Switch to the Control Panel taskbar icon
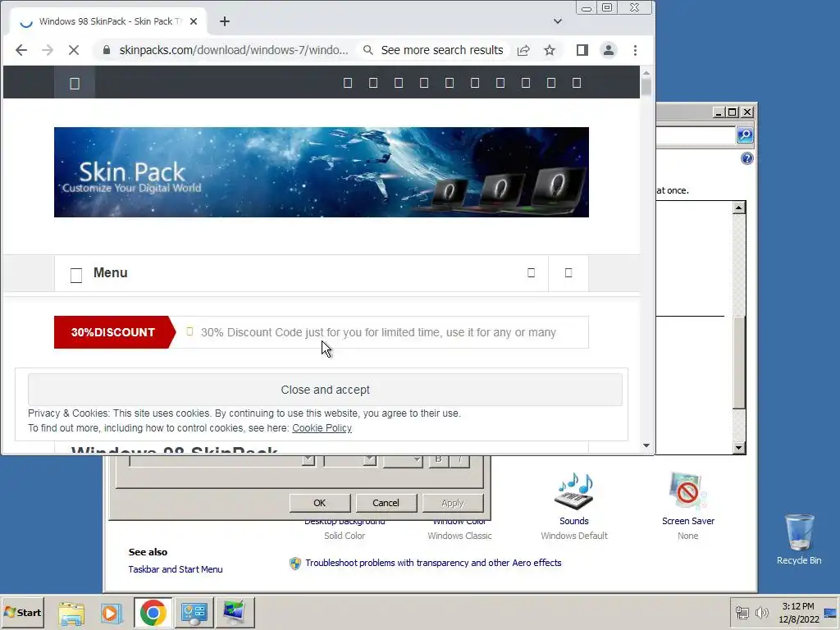Image resolution: width=840 pixels, height=630 pixels. pyautogui.click(x=194, y=613)
